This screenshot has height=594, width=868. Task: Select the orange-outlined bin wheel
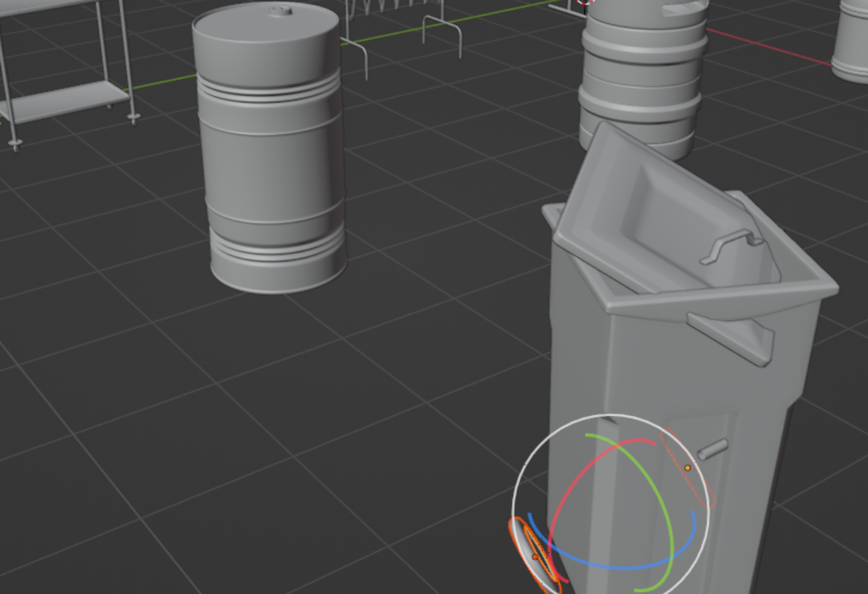coord(534,555)
